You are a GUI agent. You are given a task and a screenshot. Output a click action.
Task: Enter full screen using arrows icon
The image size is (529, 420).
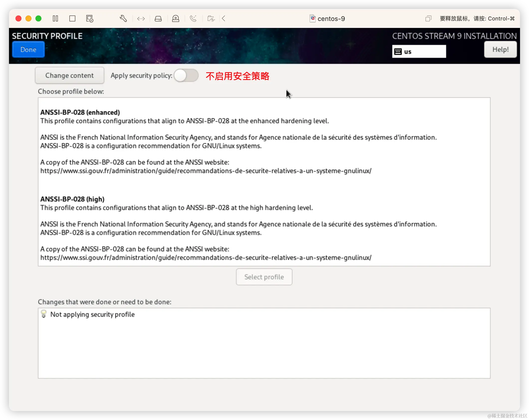click(141, 18)
